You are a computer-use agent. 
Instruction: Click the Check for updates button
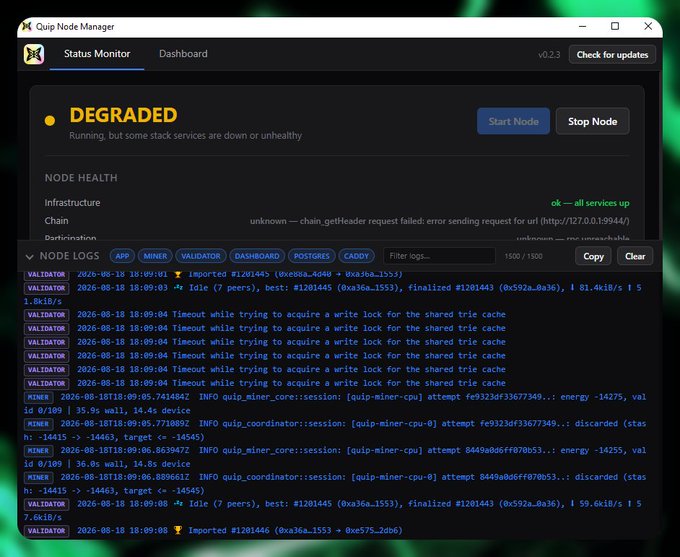point(612,55)
